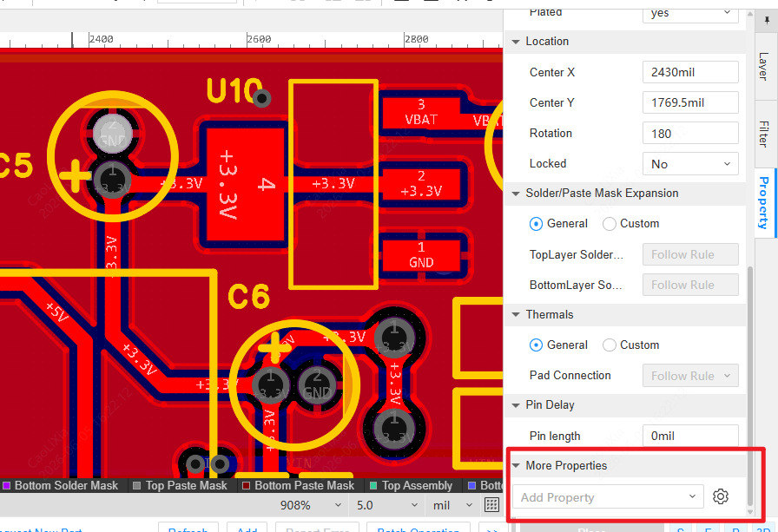Select the Top Paste Mask layer tab
The width and height of the screenshot is (778, 532).
point(181,485)
